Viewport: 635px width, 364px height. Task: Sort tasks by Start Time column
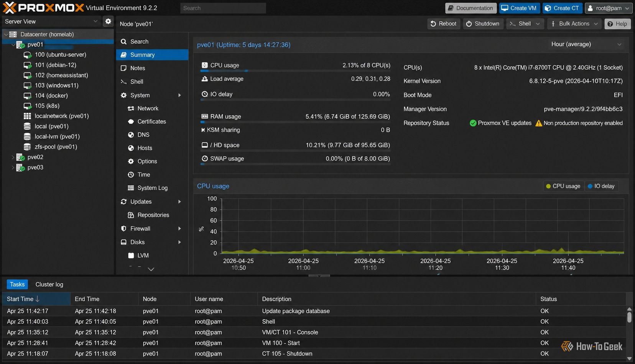[36, 299]
